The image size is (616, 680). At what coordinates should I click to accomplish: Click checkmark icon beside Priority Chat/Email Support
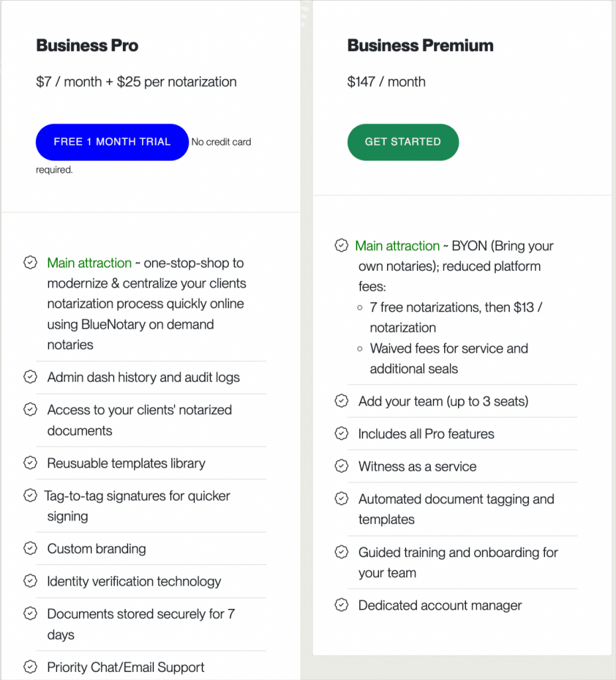[31, 667]
